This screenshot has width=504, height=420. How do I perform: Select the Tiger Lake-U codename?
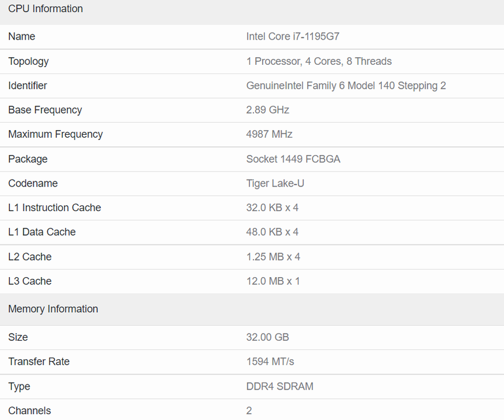click(273, 183)
